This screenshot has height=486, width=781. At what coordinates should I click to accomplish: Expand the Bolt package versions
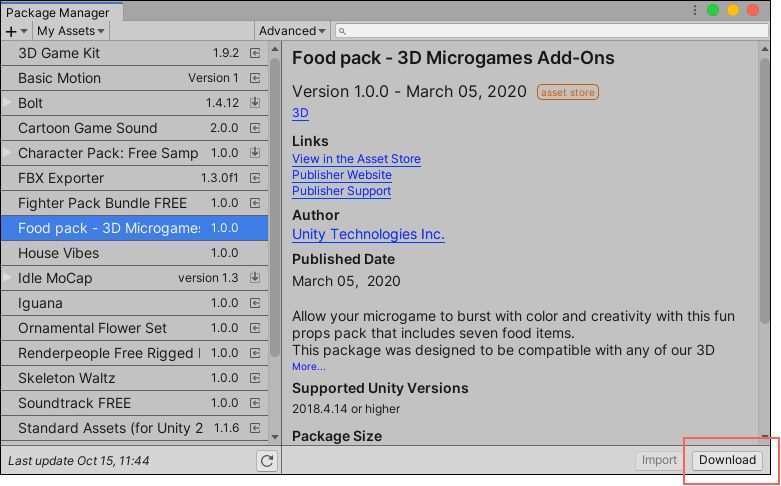tap(7, 103)
